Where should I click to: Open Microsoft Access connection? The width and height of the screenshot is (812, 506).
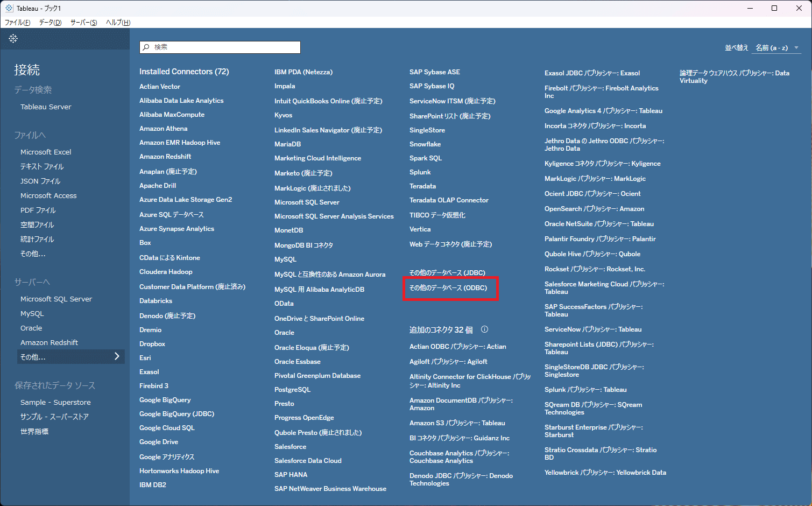tap(48, 196)
